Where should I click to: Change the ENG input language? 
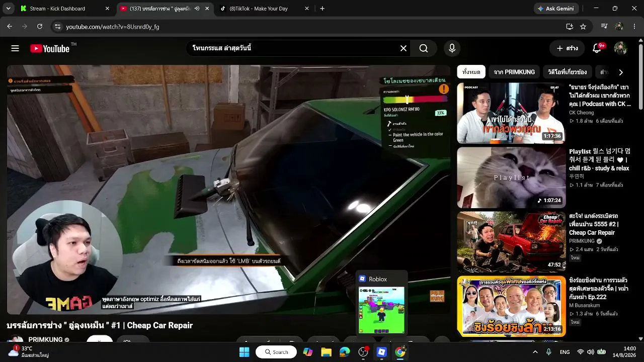pos(565,352)
